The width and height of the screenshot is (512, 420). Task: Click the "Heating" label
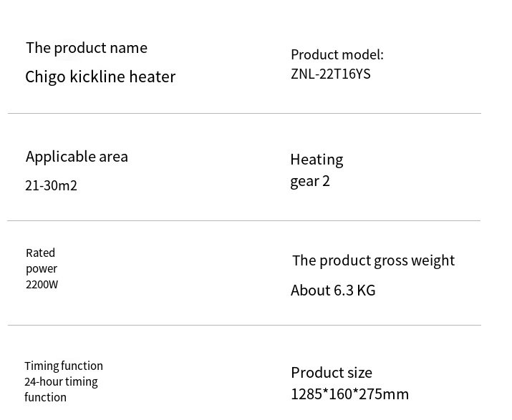(317, 160)
